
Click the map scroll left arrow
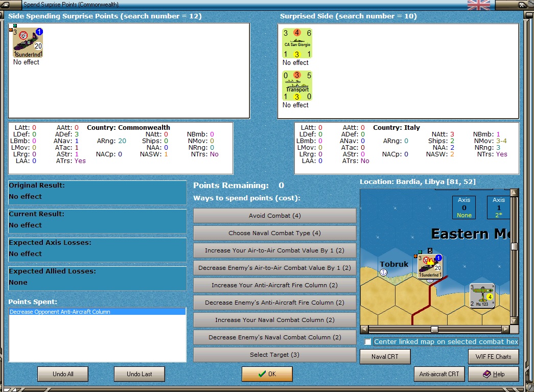pyautogui.click(x=364, y=329)
